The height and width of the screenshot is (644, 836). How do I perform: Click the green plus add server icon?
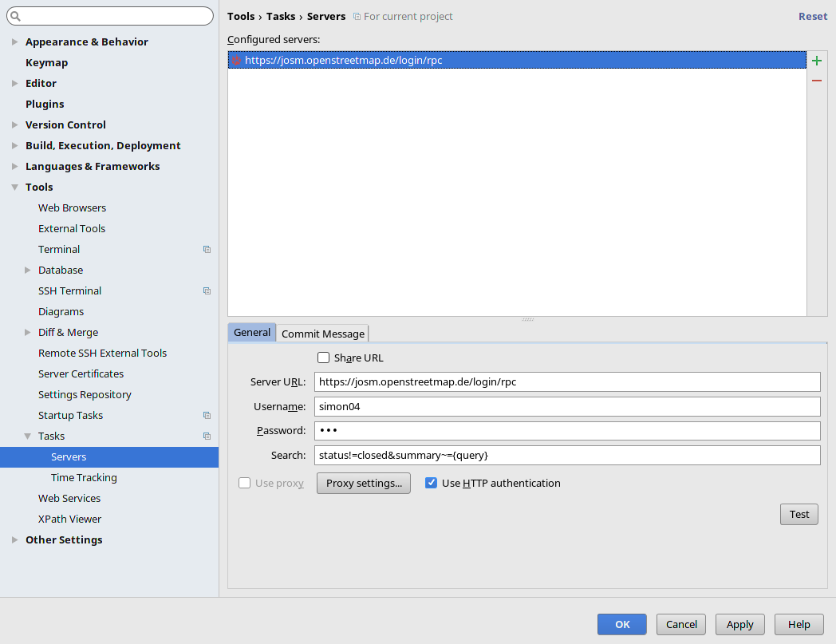point(817,61)
